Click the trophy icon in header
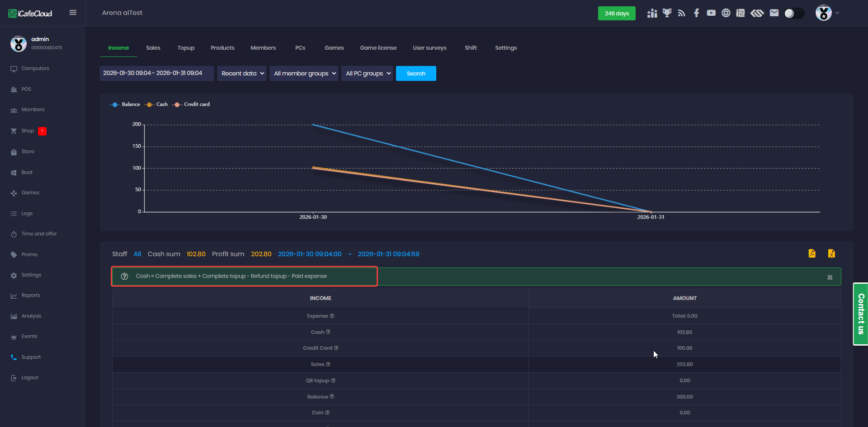 point(667,13)
